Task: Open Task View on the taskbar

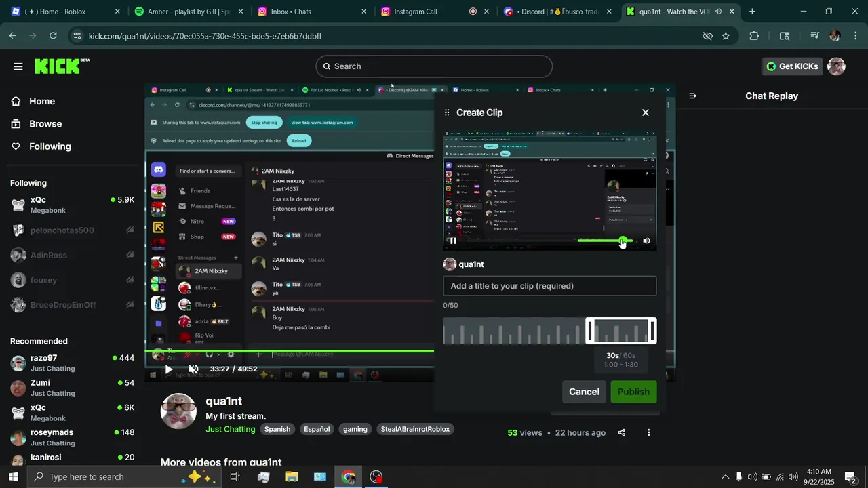Action: click(235, 477)
